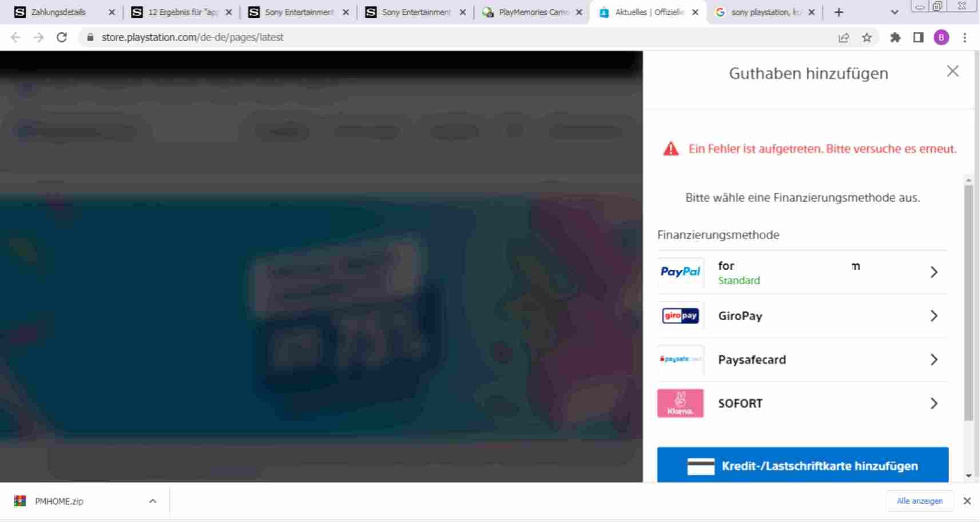The height and width of the screenshot is (522, 980).
Task: Click the PlayMemories tab favicon
Action: (487, 12)
